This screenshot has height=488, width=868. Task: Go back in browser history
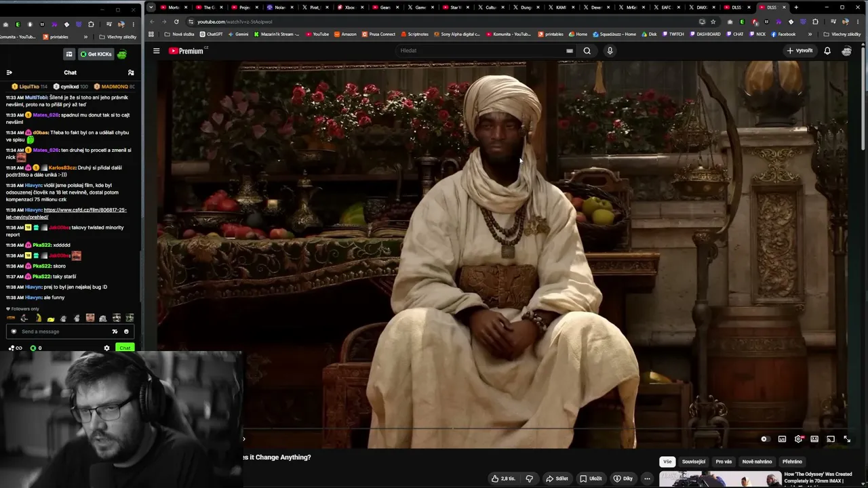click(152, 22)
